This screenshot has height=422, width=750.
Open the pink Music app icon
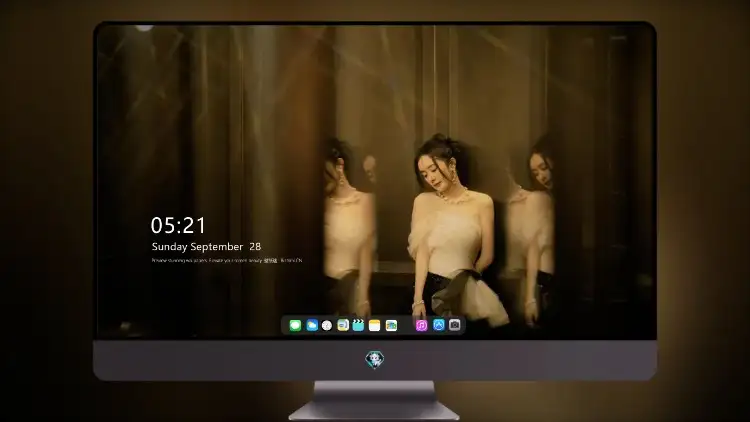(x=421, y=326)
